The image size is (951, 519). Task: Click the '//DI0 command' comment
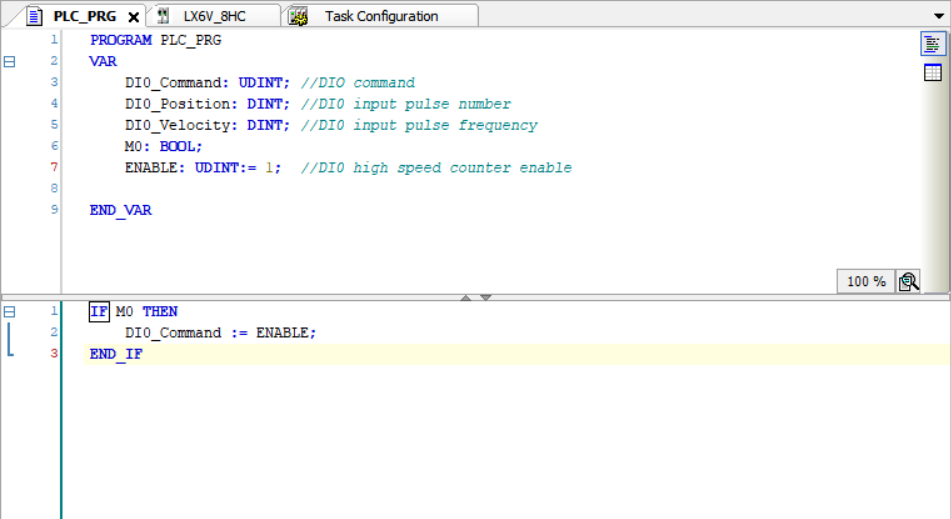[x=358, y=82]
